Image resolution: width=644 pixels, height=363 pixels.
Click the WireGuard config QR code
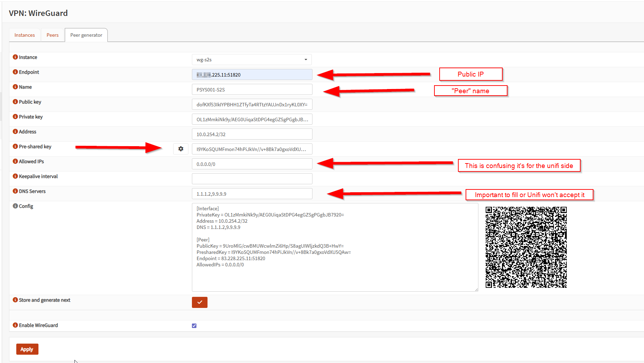click(x=526, y=247)
